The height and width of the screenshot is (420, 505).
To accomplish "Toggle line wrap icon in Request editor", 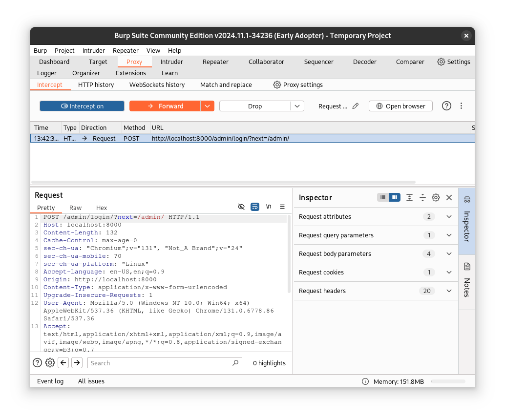I will 255,207.
